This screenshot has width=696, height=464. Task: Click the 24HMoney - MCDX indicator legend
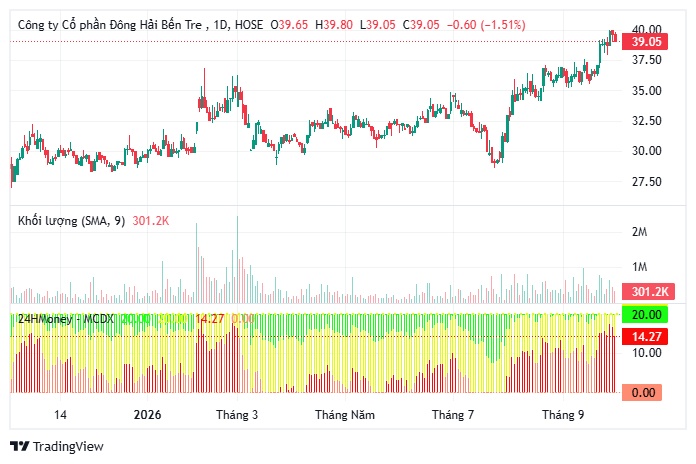66,319
